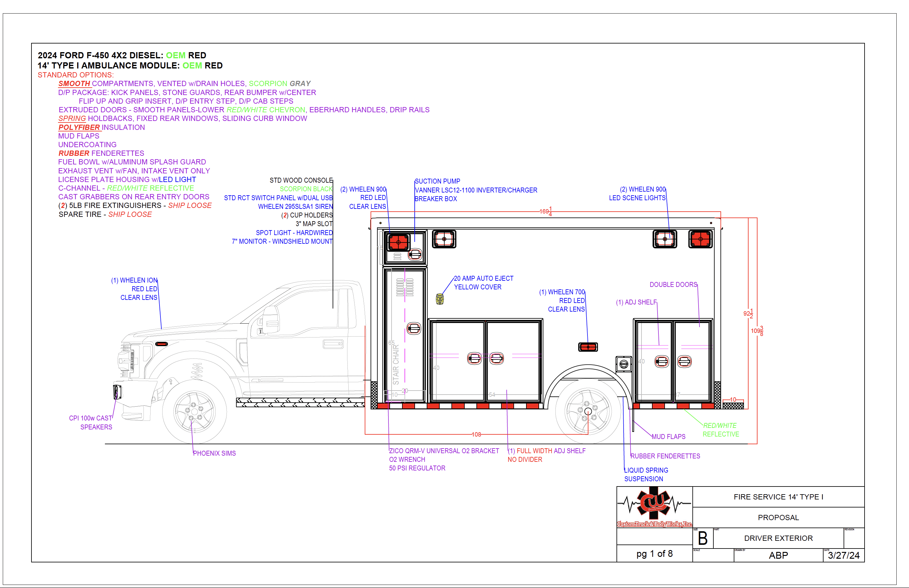This screenshot has height=588, width=909.
Task: Click 'POLYFIBER INSULATION' option text
Action: 102,127
